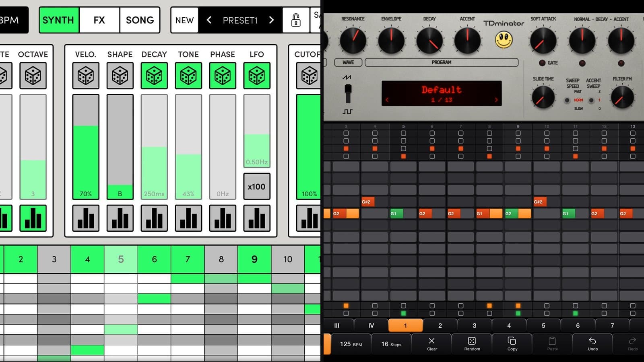The image size is (644, 362).
Task: Click the x100 LFO multiplier button
Action: (257, 187)
